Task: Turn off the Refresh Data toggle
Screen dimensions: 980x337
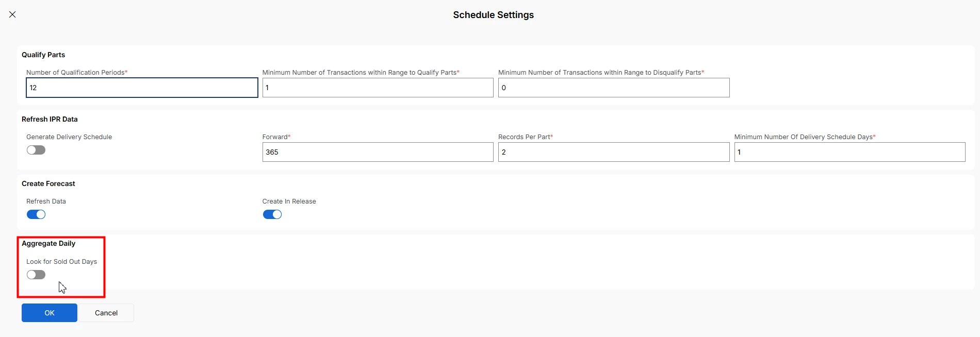Action: click(36, 214)
